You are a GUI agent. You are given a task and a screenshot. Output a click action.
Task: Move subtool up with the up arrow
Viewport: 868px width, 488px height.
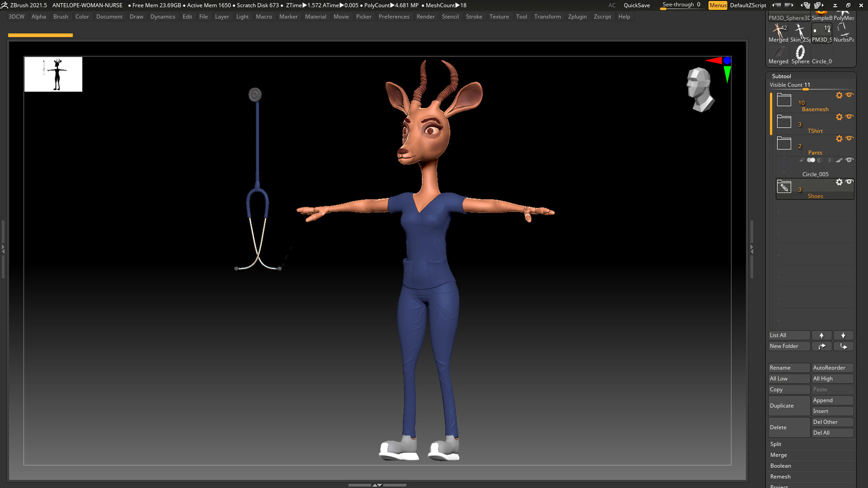click(822, 335)
